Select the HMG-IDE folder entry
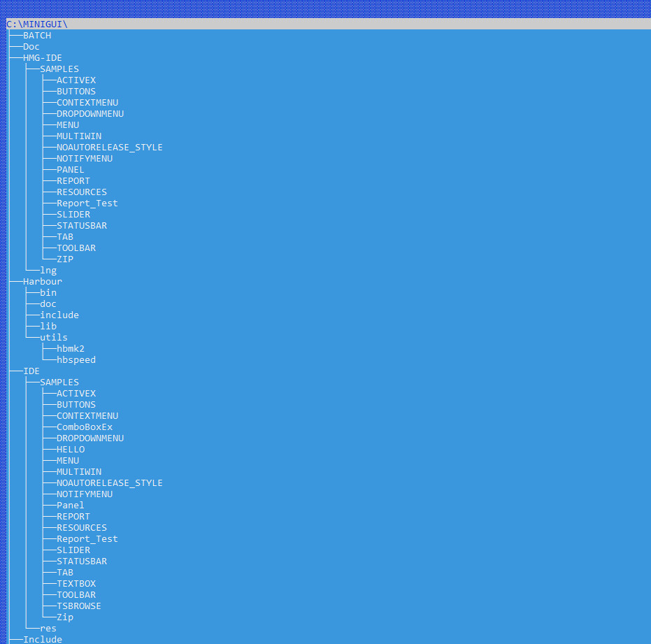Image resolution: width=651 pixels, height=644 pixels. click(43, 58)
